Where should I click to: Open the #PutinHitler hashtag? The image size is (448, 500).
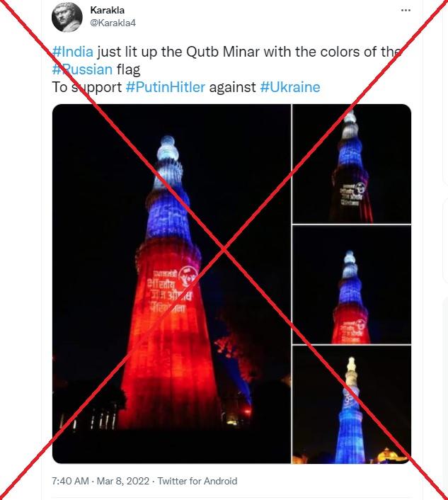[x=166, y=87]
